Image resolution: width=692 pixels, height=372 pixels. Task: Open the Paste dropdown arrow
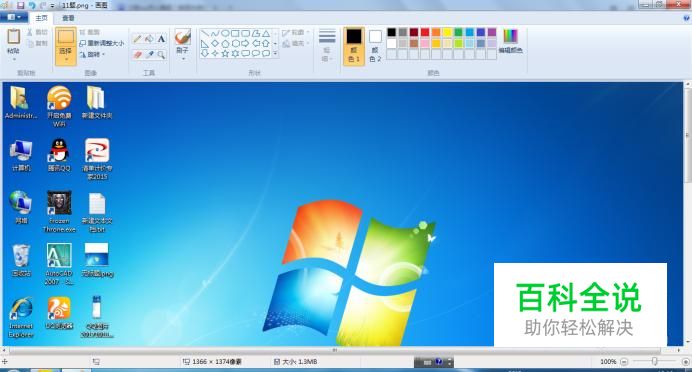14,59
